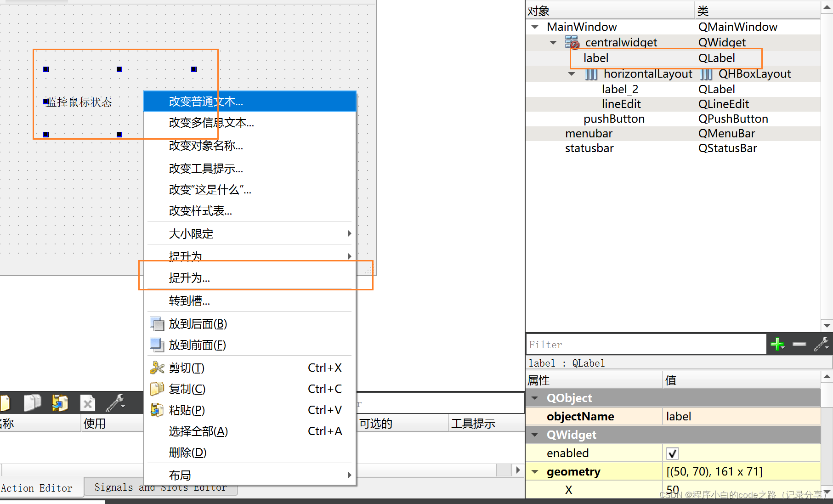The height and width of the screenshot is (504, 833).
Task: Select statusbar in the object tree
Action: click(673, 148)
